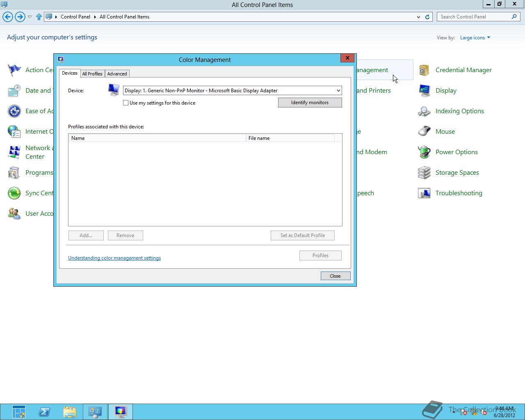Expand the address bar history dropdown

coord(418,17)
